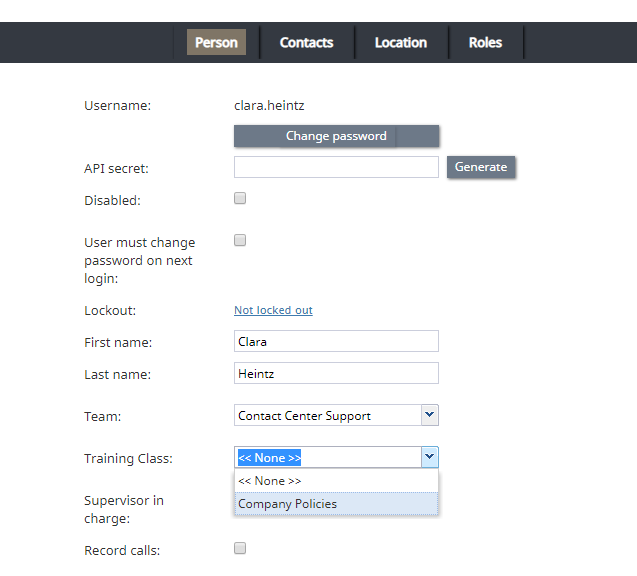Expand the Team dropdown arrow
Image resolution: width=637 pixels, height=576 pixels.
click(429, 415)
